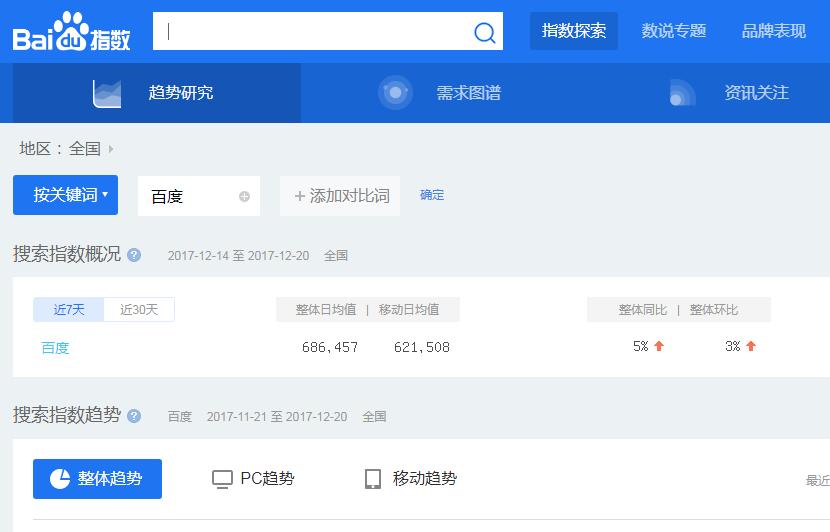Click 添加对比词 to add comparison word

(x=340, y=196)
